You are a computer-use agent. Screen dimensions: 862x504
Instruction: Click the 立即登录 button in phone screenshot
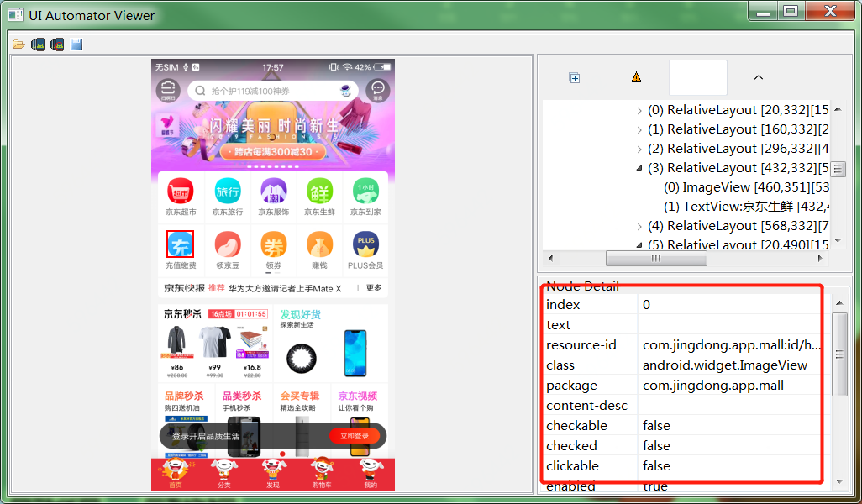pyautogui.click(x=355, y=436)
